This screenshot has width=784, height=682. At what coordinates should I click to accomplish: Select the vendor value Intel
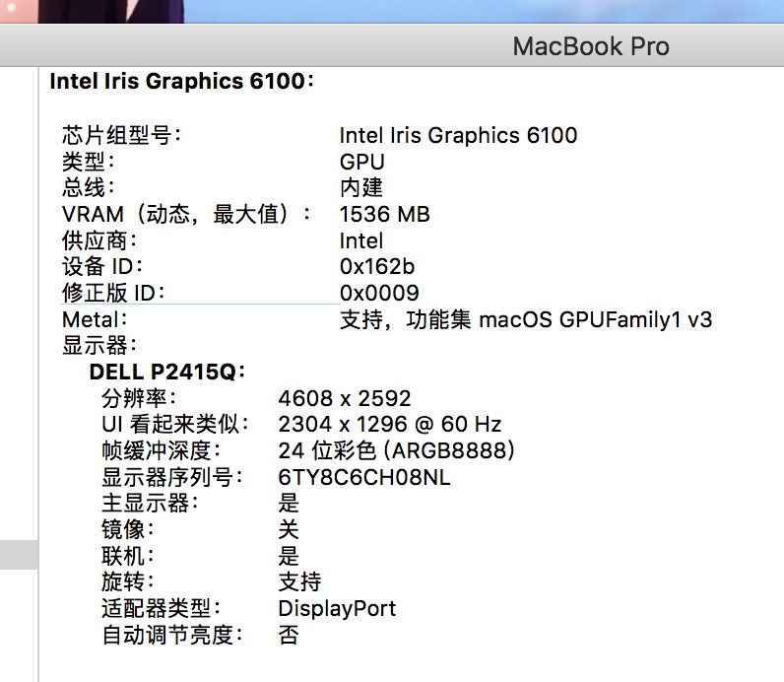tap(361, 240)
